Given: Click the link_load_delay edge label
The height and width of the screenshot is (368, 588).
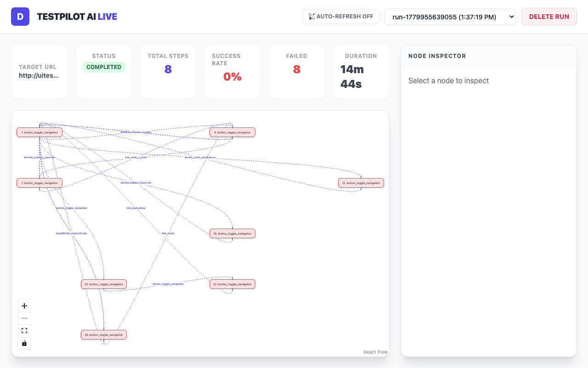Looking at the screenshot, I should point(136,208).
